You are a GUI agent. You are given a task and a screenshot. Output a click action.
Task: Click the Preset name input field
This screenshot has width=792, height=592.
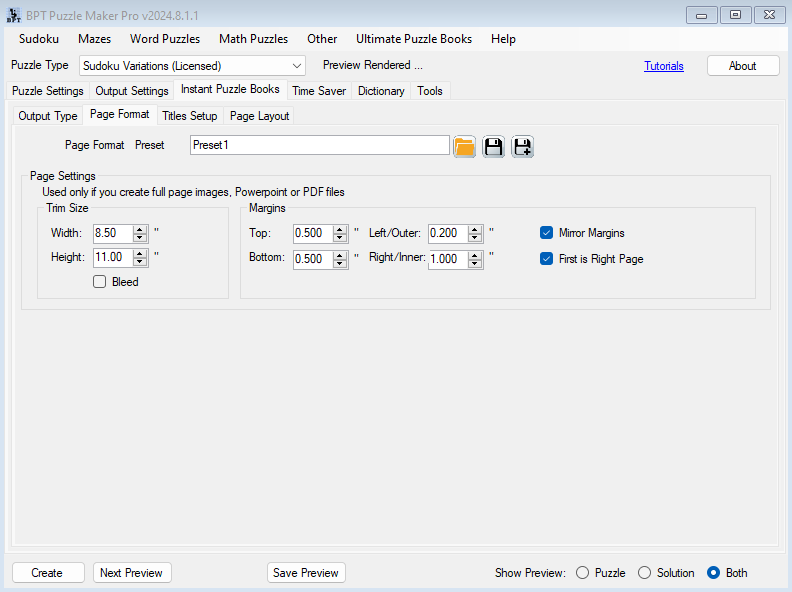pos(320,145)
